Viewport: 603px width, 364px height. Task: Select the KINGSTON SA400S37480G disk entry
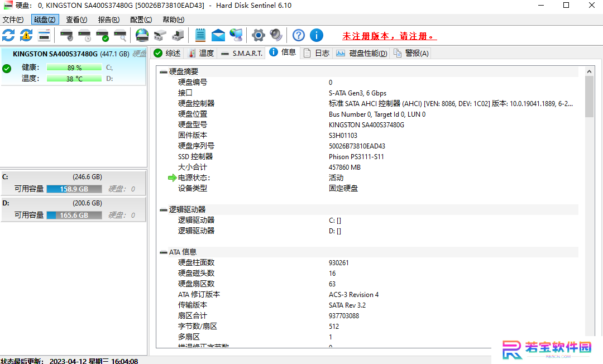tap(74, 66)
